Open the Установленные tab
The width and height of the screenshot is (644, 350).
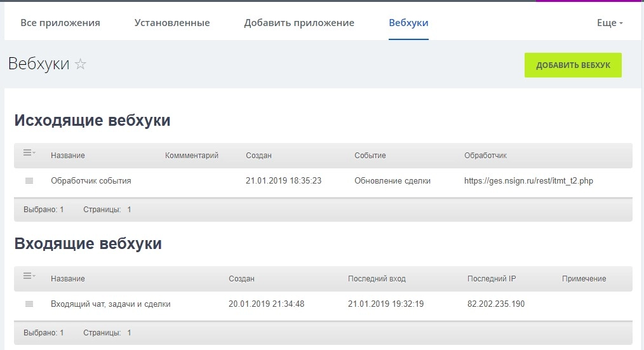tap(172, 23)
